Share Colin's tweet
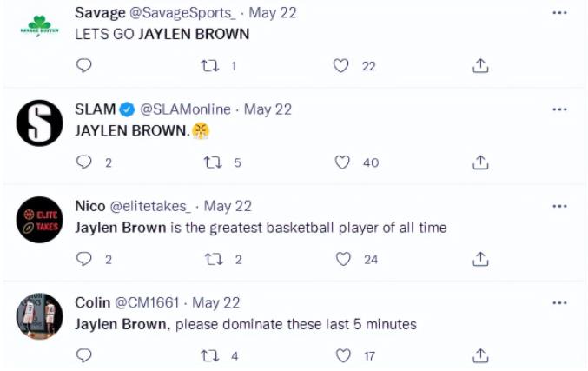Image resolution: width=588 pixels, height=371 pixels. [480, 355]
